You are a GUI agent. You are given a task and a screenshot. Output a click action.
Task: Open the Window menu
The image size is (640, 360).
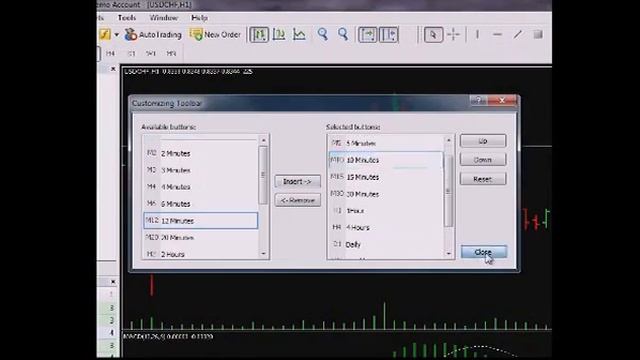point(163,18)
